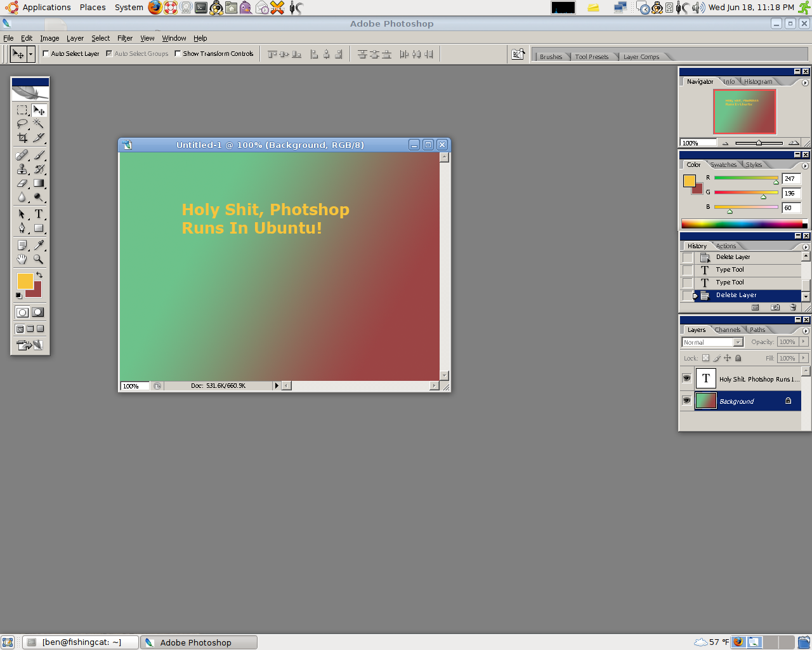
Task: Select the Rectangular Marquee tool
Action: coord(22,110)
